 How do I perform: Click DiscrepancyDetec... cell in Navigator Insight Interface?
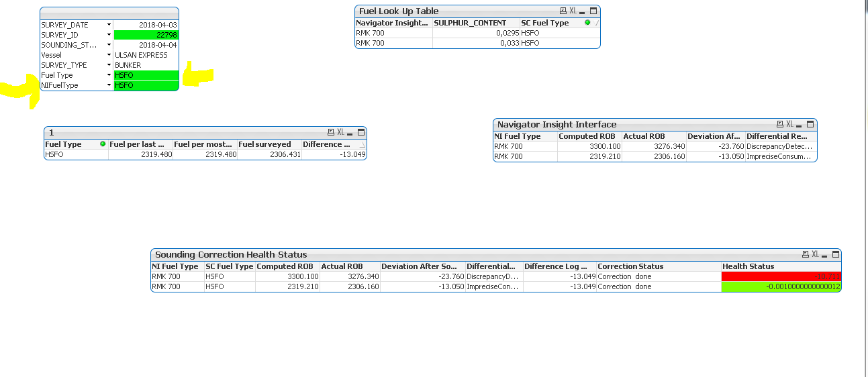tap(781, 146)
